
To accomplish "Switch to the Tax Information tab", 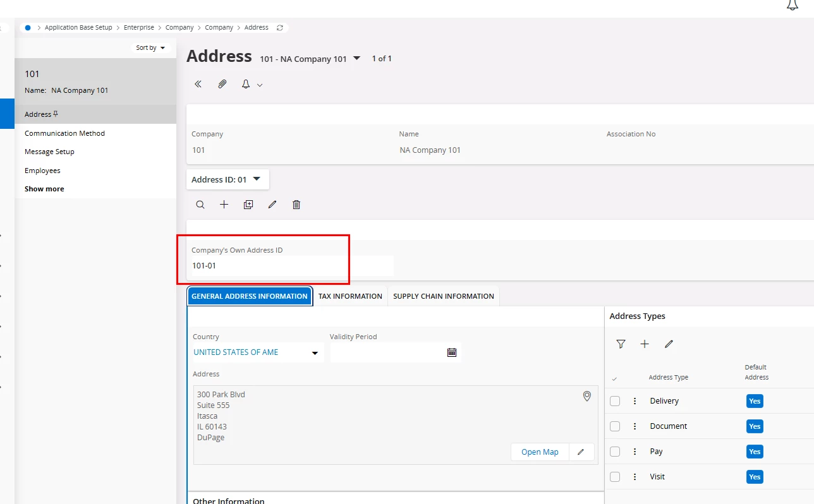I will (x=350, y=296).
